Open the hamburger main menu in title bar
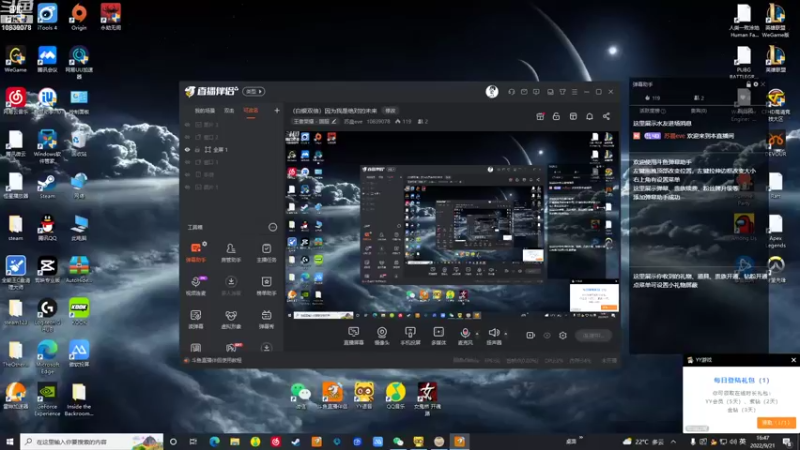 (x=574, y=92)
